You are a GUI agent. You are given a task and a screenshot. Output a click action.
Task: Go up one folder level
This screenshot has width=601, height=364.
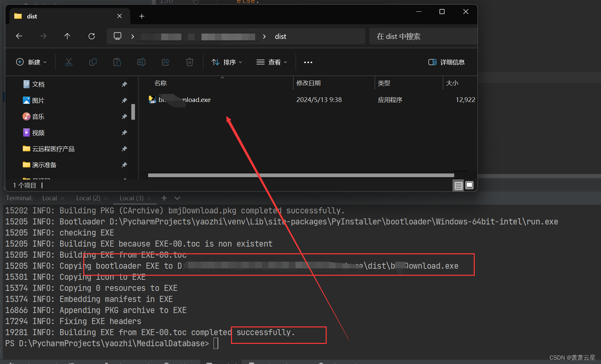tap(67, 36)
